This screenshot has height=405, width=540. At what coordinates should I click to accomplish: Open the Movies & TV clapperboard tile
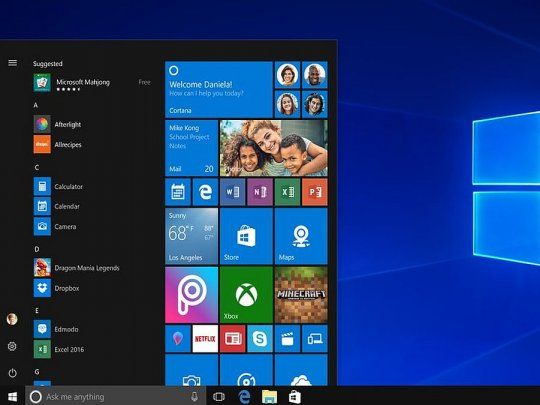[288, 339]
